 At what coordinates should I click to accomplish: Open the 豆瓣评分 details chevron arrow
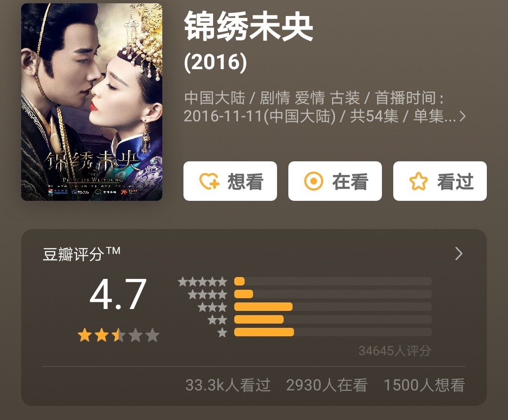(459, 254)
